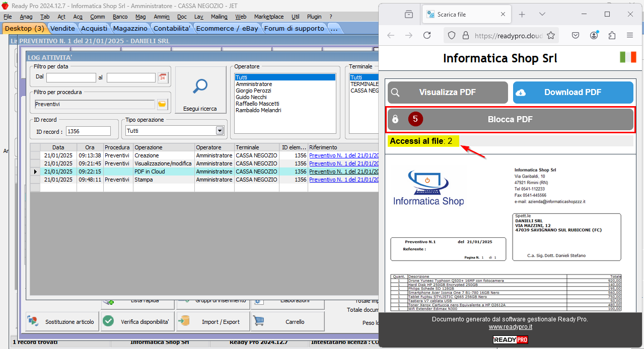
Task: Click Visualizza PDF in browser
Action: click(448, 93)
